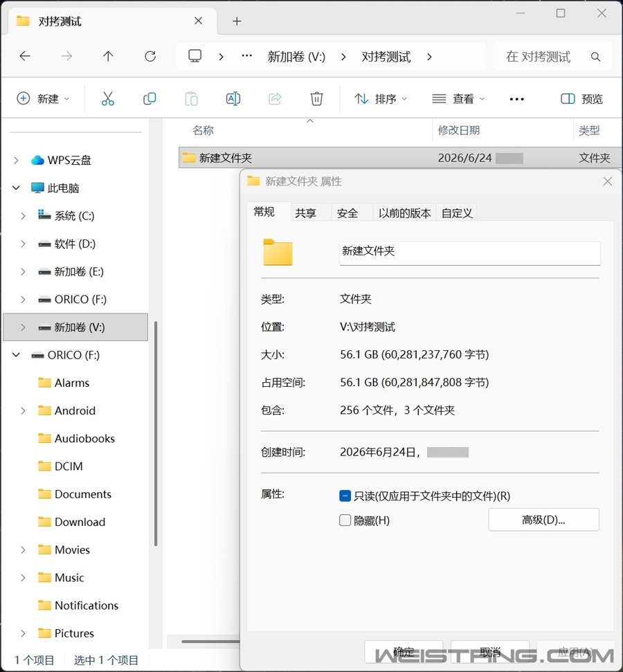Switch to the 共享 tab
Viewport: 623px width, 672px height.
pos(306,213)
